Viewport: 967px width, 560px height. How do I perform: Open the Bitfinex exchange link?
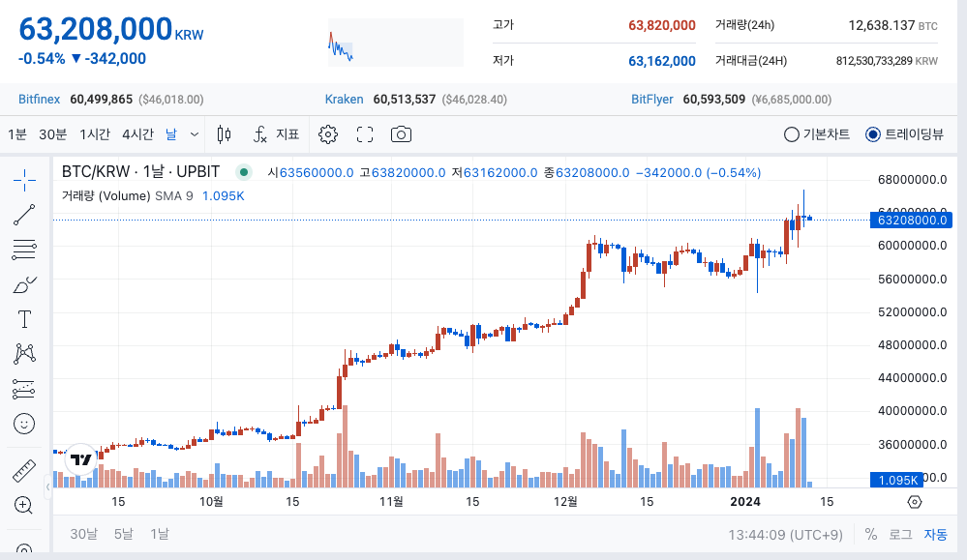(39, 100)
